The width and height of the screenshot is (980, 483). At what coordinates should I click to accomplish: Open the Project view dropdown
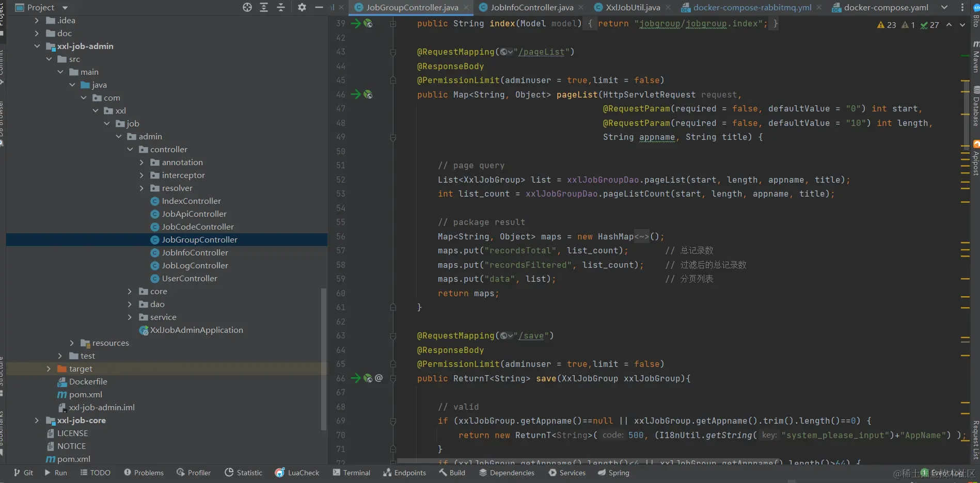65,8
